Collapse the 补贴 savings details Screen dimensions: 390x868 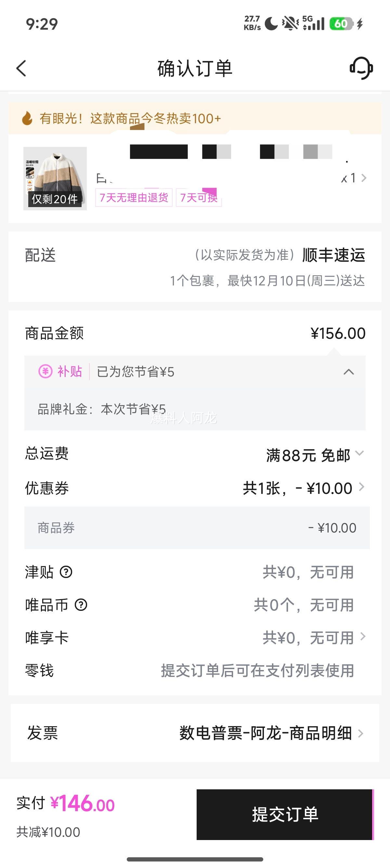[349, 372]
